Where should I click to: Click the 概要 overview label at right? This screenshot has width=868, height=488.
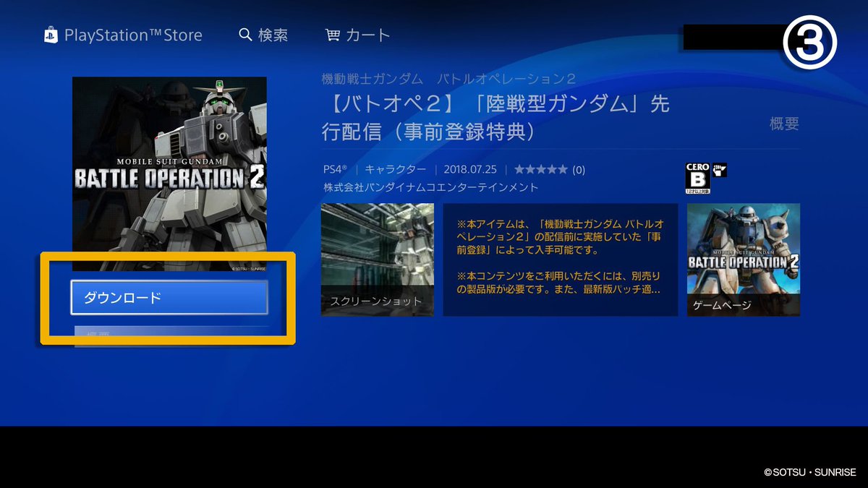[784, 124]
